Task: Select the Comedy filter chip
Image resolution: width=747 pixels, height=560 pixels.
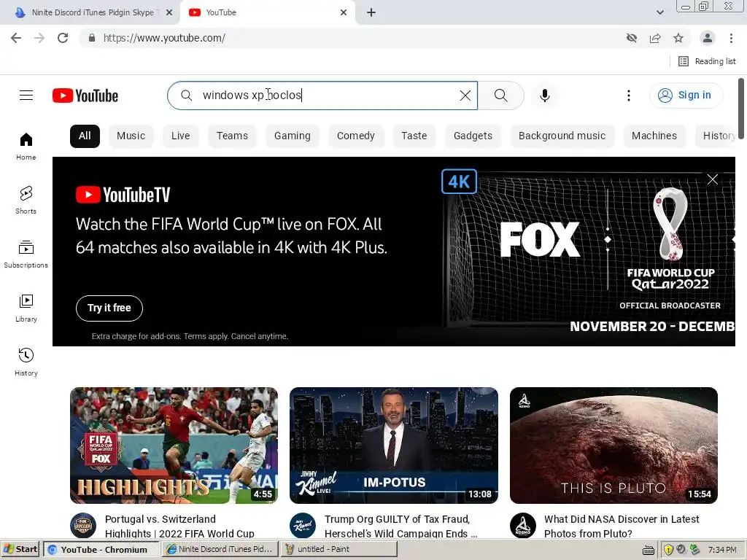Action: tap(356, 136)
